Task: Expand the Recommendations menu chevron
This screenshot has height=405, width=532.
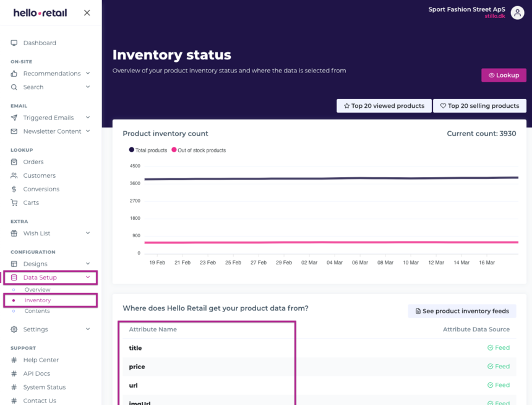Action: (88, 74)
